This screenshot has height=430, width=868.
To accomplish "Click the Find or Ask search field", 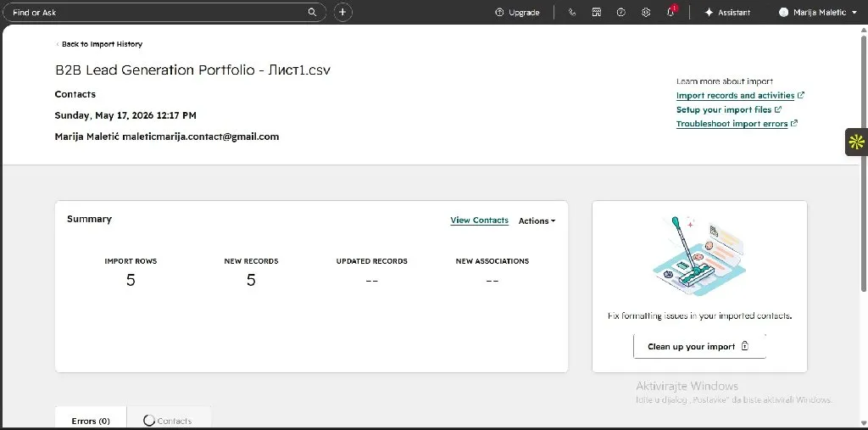I will coord(164,12).
